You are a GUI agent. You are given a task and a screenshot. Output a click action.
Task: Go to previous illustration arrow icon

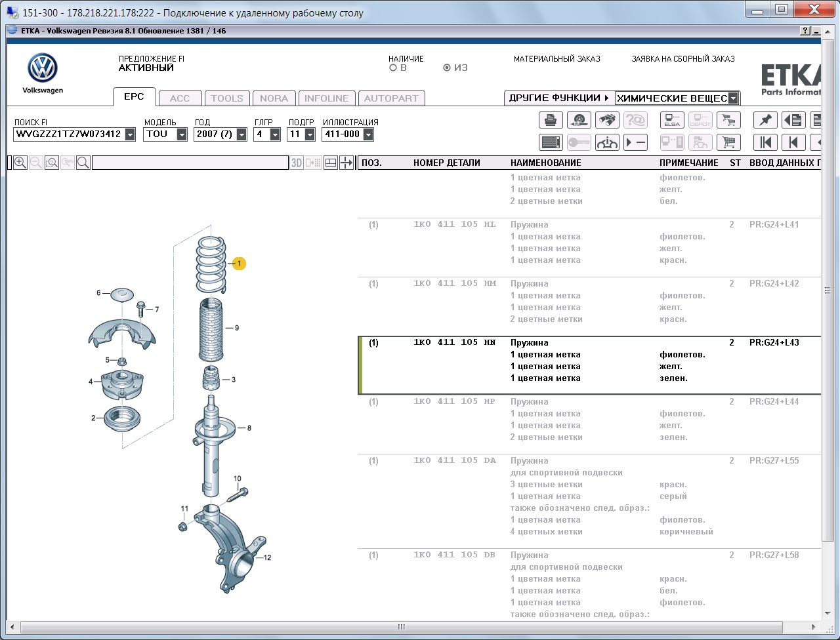(x=793, y=142)
